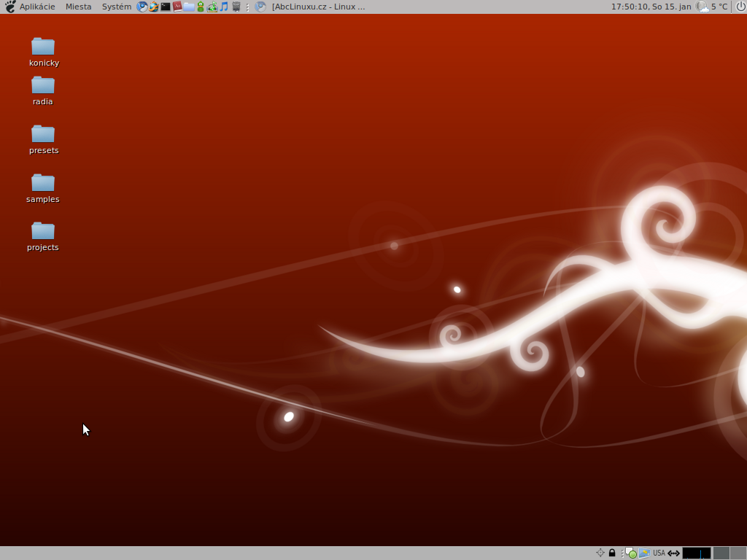Screen dimensions: 747x560
Task: Open the trash can icon in panel
Action: [x=236, y=7]
